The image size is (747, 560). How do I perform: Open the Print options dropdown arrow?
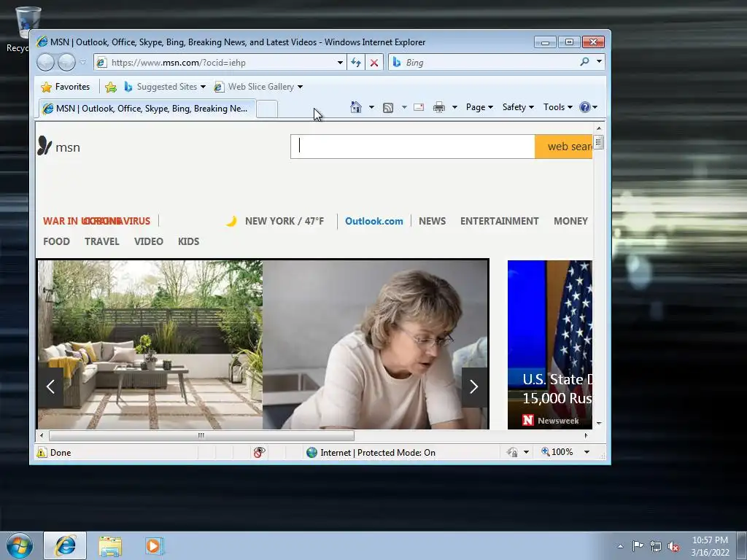(x=454, y=107)
